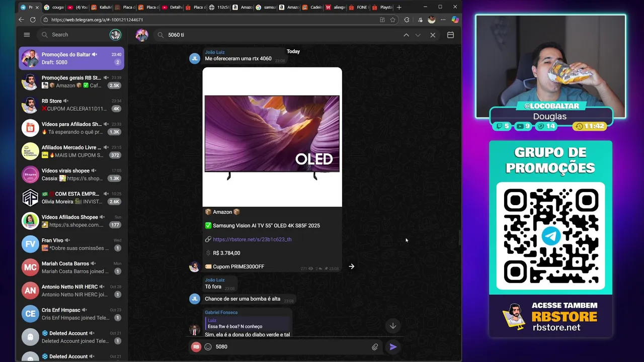
Task: Open the Promoções do Baltar chat
Action: (x=71, y=58)
